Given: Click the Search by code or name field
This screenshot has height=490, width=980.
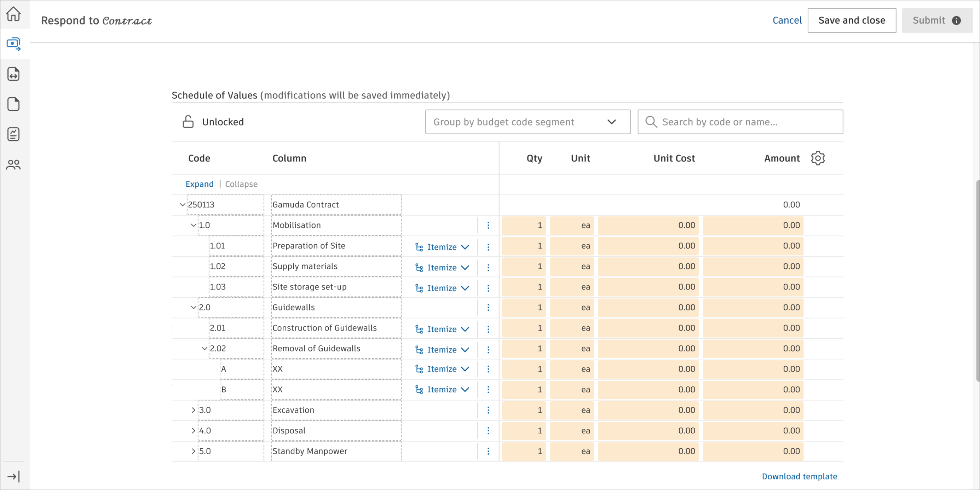Looking at the screenshot, I should point(740,122).
